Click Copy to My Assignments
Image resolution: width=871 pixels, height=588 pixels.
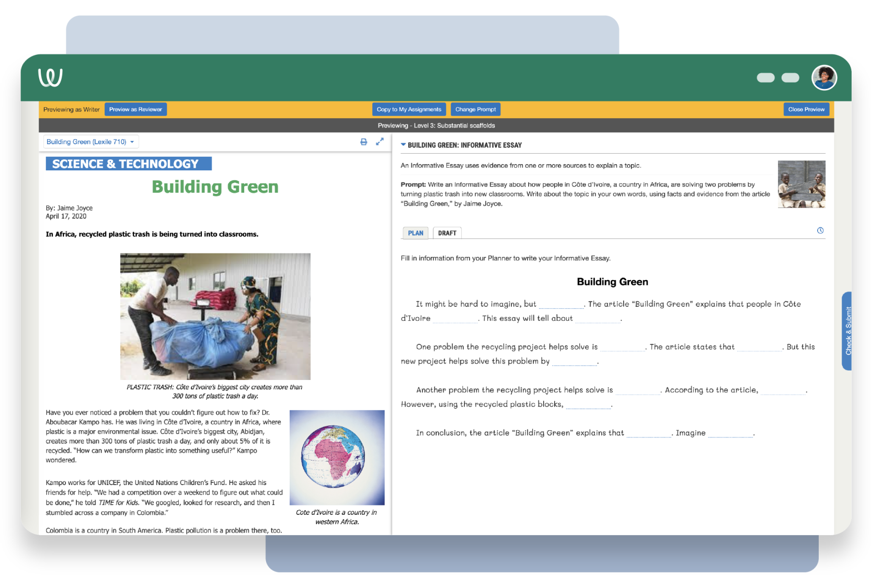pyautogui.click(x=409, y=109)
